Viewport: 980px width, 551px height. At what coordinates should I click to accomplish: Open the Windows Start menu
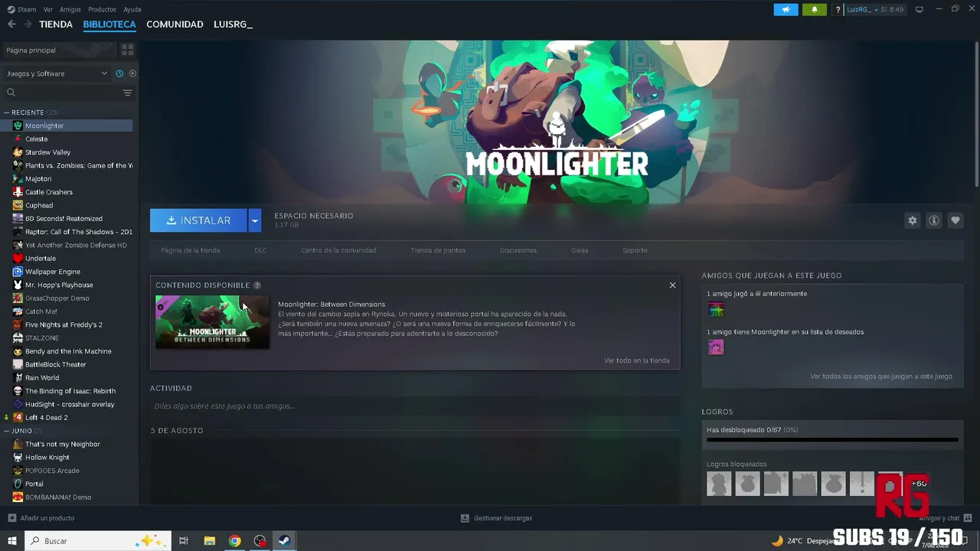[12, 541]
